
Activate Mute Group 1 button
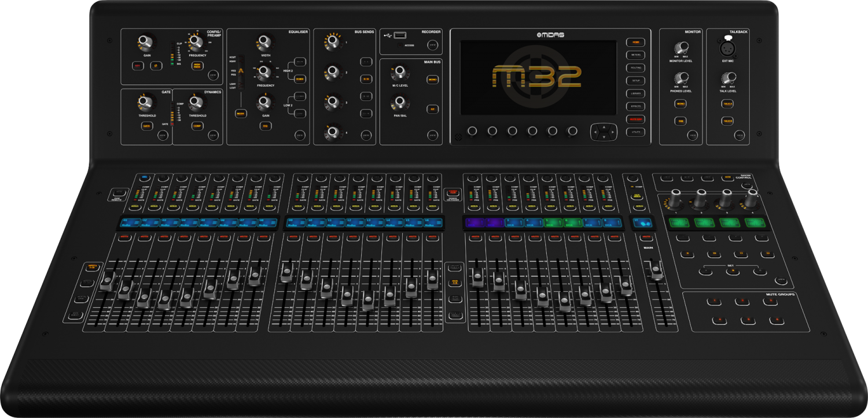(x=714, y=301)
